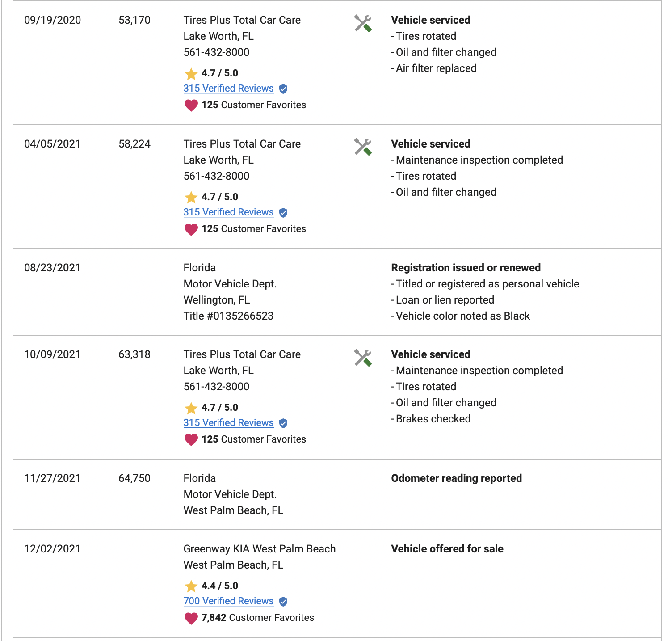
Task: Click verified shield beside 700 Verified Reviews
Action: click(283, 602)
